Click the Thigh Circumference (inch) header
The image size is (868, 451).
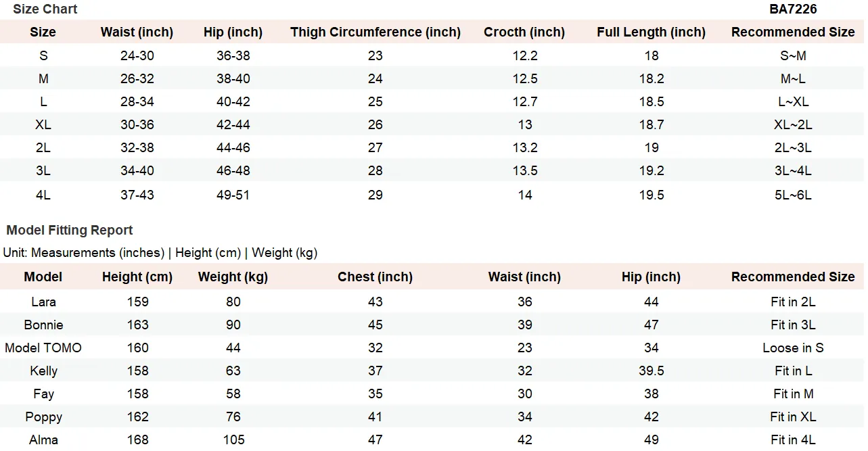pyautogui.click(x=375, y=32)
